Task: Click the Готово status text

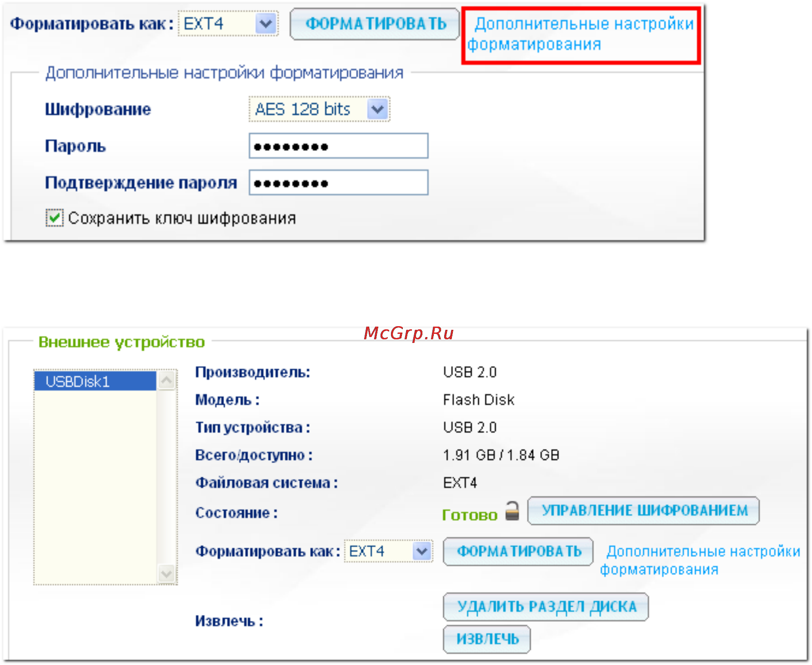Action: (x=470, y=515)
